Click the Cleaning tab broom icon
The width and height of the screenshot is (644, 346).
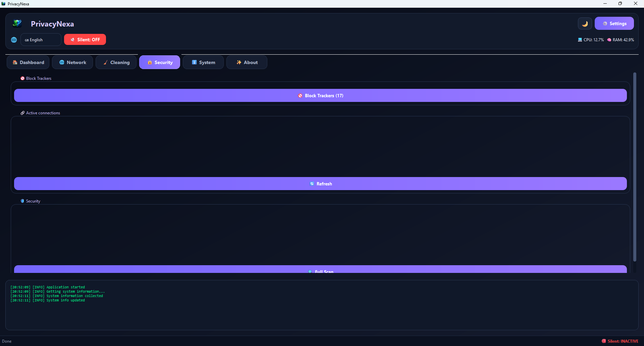click(105, 62)
